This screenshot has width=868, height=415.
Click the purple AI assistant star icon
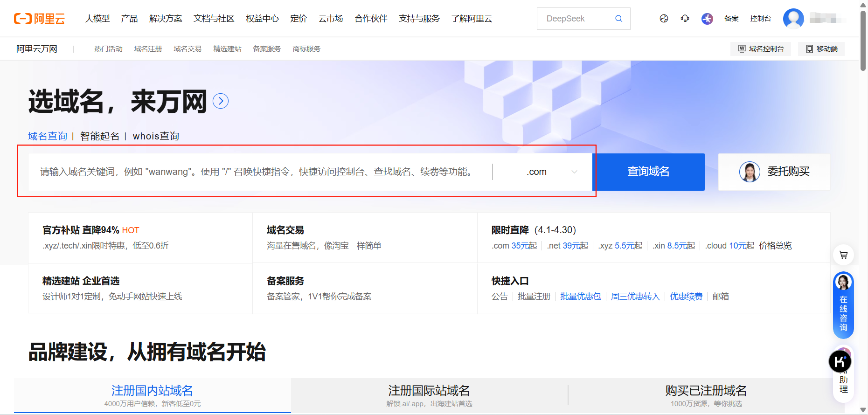point(707,19)
